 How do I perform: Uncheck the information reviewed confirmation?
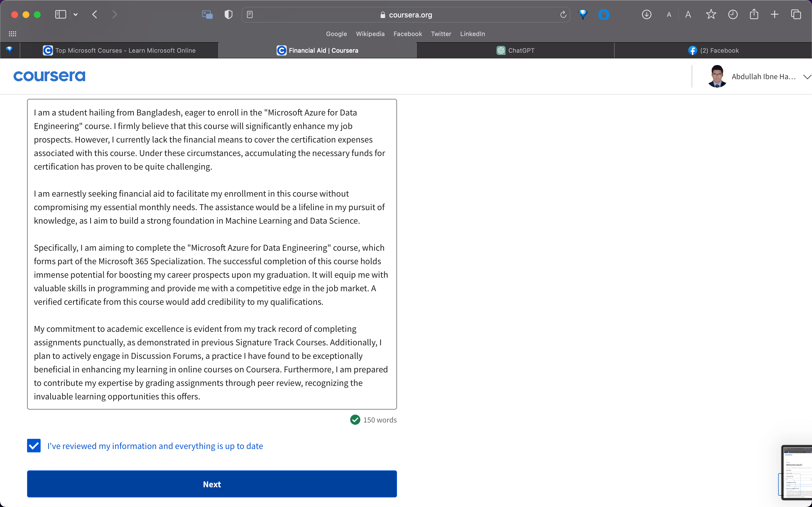tap(34, 446)
